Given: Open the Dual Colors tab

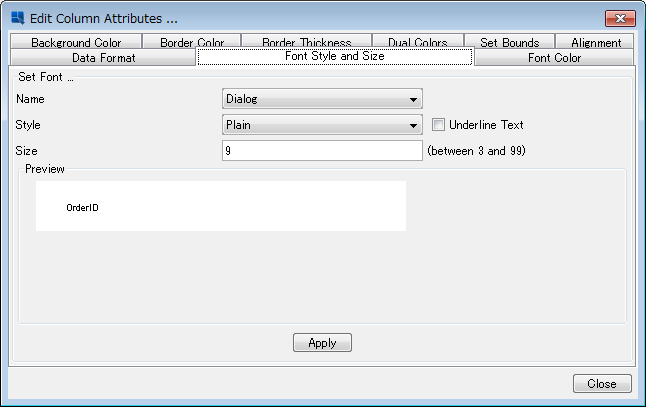Looking at the screenshot, I should [x=418, y=42].
